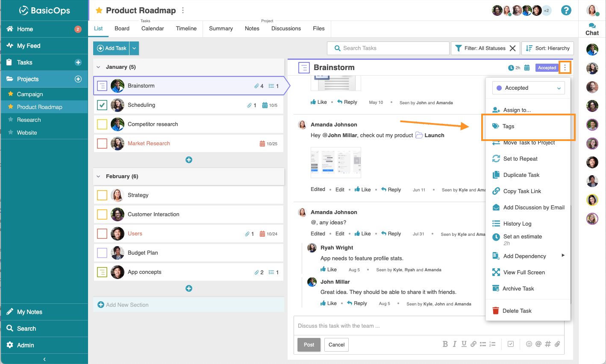Click the purple Accepted status badge

pos(547,68)
